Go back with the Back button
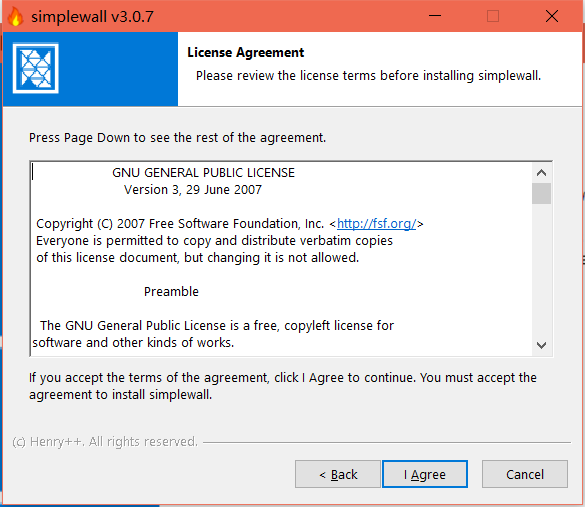585x507 pixels. click(x=338, y=474)
